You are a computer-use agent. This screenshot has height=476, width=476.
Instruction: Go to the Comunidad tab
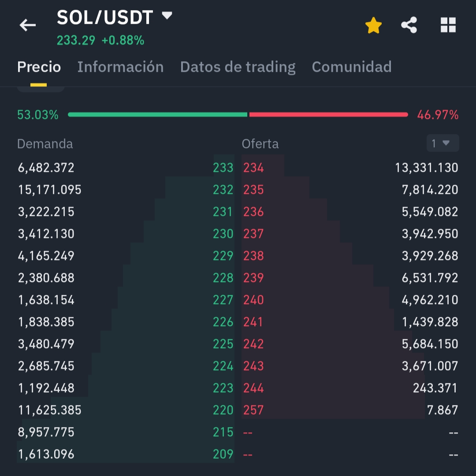point(352,67)
